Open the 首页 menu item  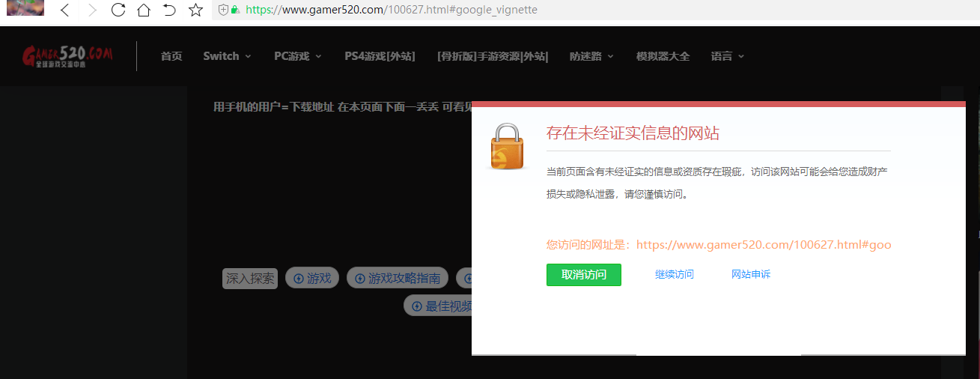[x=171, y=56]
